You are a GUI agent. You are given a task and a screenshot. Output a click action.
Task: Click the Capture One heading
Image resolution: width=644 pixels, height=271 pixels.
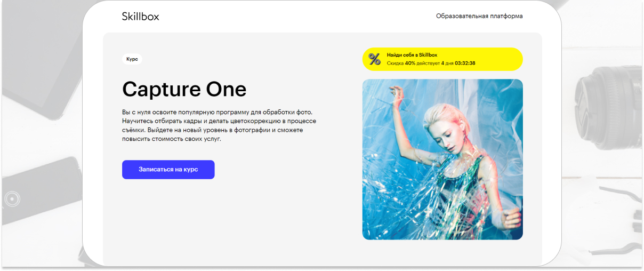tap(184, 89)
